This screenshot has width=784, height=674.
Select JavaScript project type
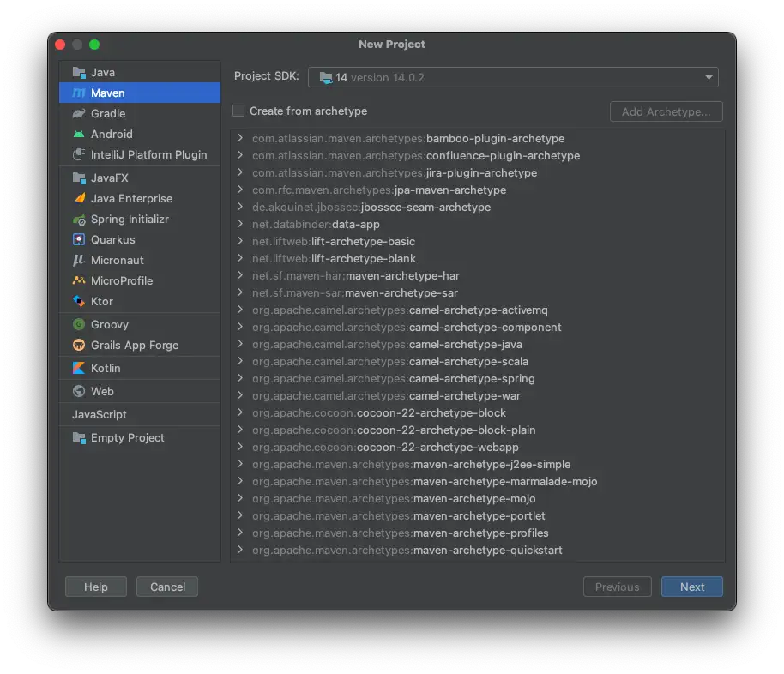tap(140, 414)
